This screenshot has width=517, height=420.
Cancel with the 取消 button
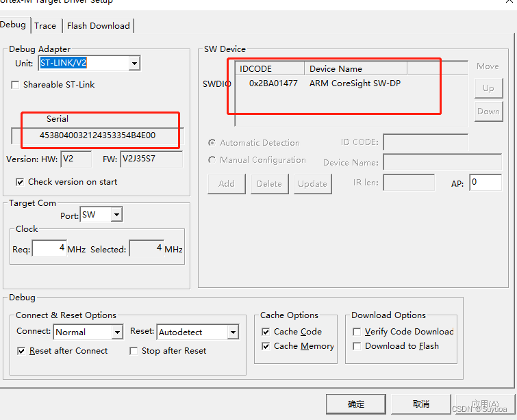[x=420, y=404]
